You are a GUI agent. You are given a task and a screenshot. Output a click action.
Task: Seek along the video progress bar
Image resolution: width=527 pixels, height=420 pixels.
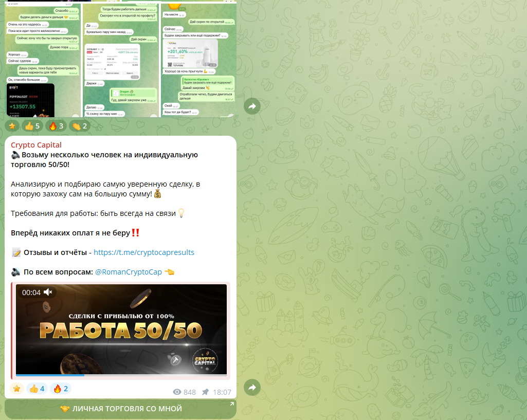pos(121,375)
